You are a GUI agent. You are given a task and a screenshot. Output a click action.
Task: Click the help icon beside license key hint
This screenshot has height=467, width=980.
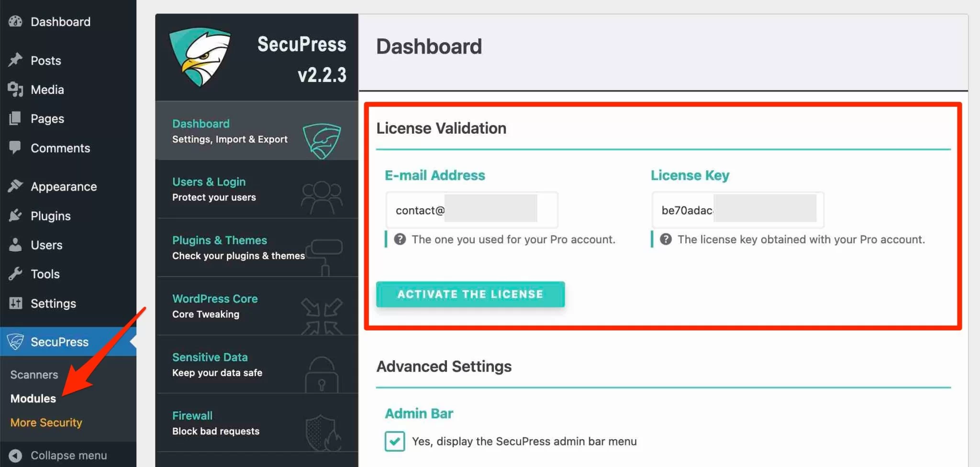[666, 239]
